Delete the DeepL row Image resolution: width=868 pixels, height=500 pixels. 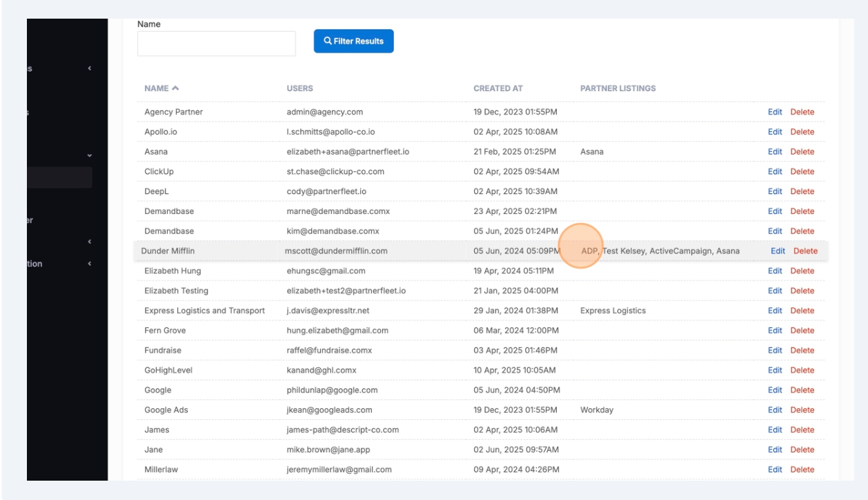pyautogui.click(x=802, y=191)
